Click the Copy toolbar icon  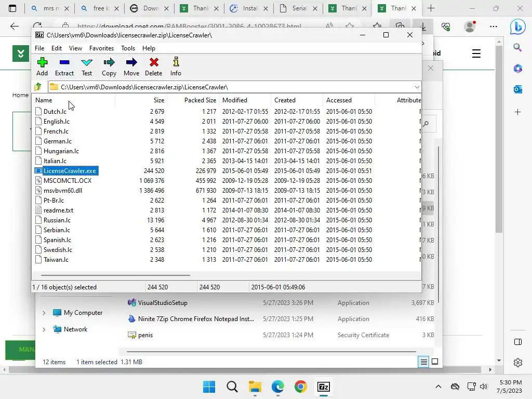(109, 66)
